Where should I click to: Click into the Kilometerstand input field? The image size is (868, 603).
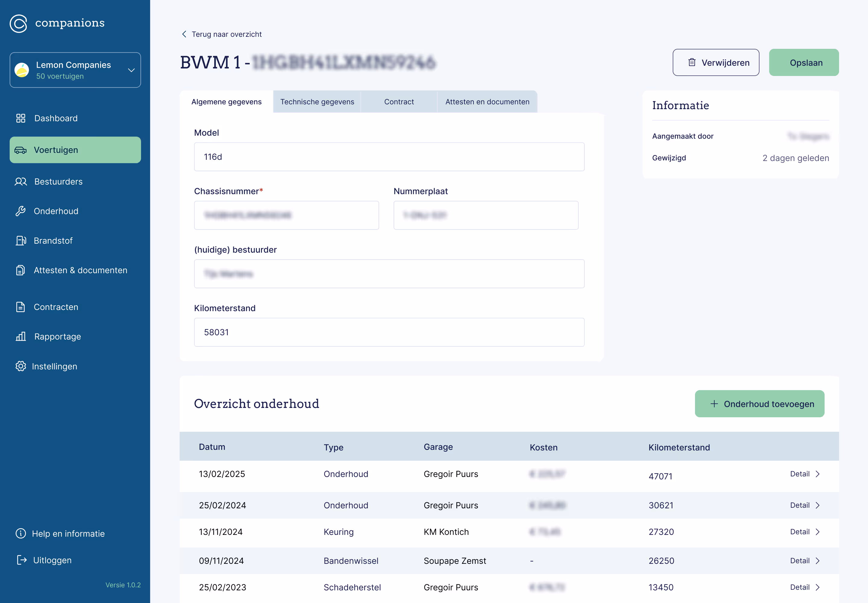tap(389, 332)
